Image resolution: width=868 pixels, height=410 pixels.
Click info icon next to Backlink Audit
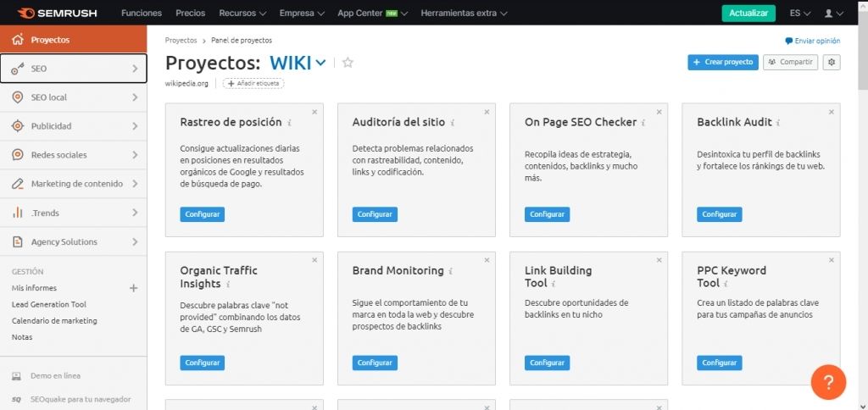[778, 123]
